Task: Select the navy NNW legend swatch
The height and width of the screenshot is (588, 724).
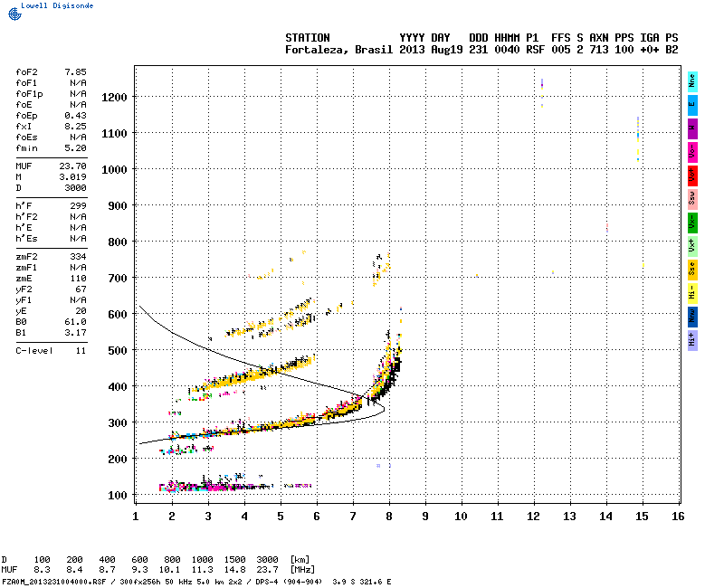Action: click(x=692, y=318)
